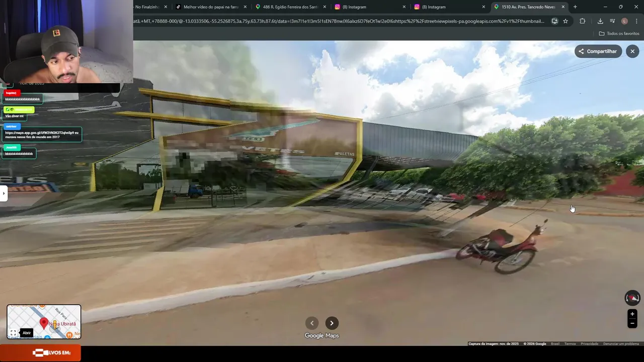
Task: Open the Downloads icon
Action: 600,21
